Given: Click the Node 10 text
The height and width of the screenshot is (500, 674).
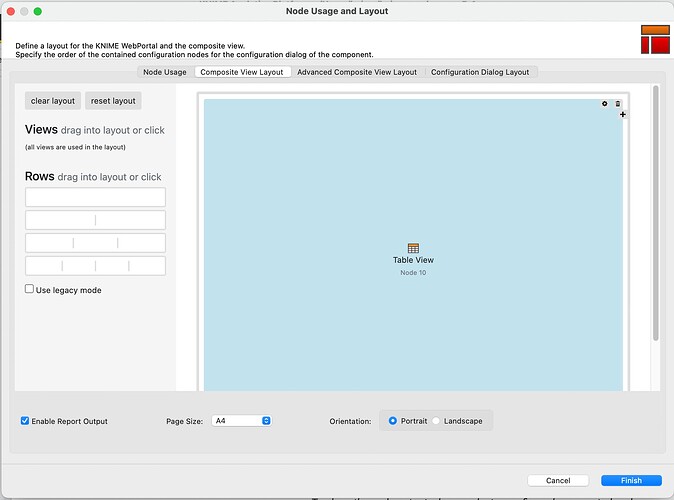Looking at the screenshot, I should 413,273.
